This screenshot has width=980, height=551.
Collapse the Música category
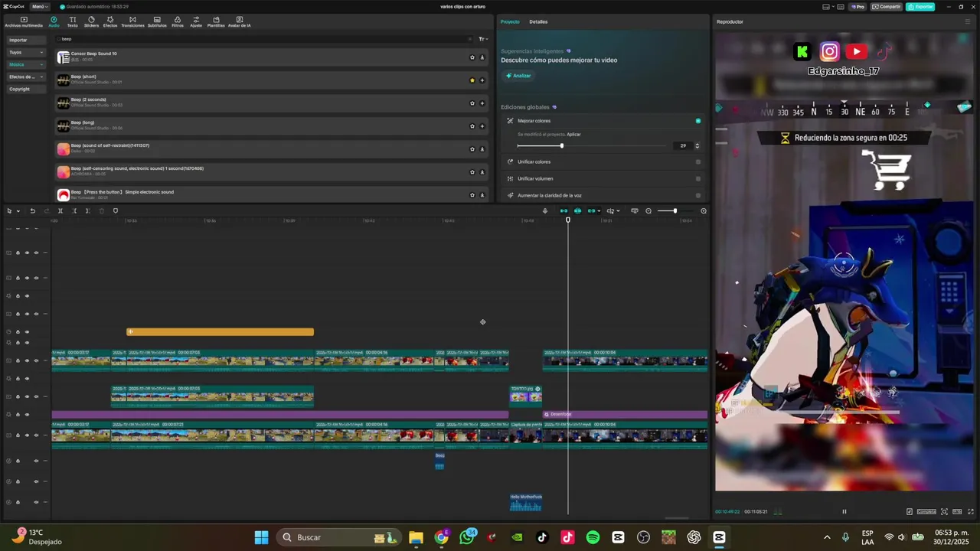point(25,64)
